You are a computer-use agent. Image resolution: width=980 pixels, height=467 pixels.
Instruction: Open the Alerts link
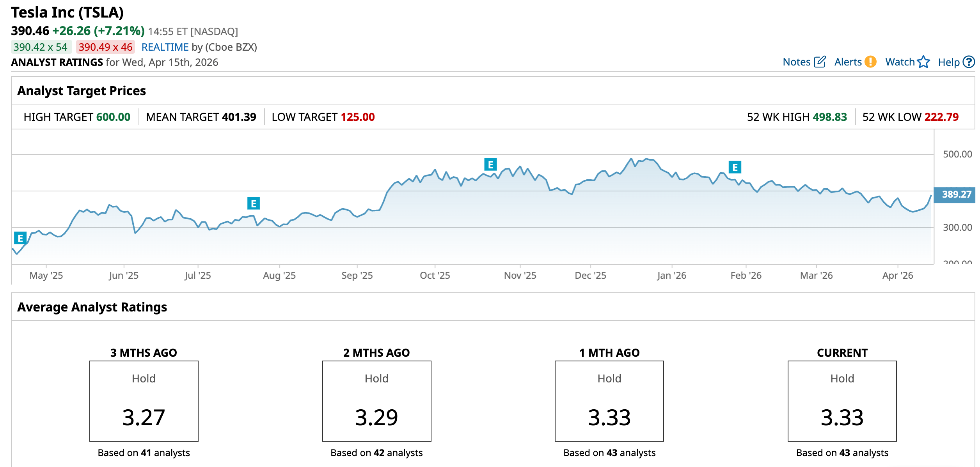847,62
